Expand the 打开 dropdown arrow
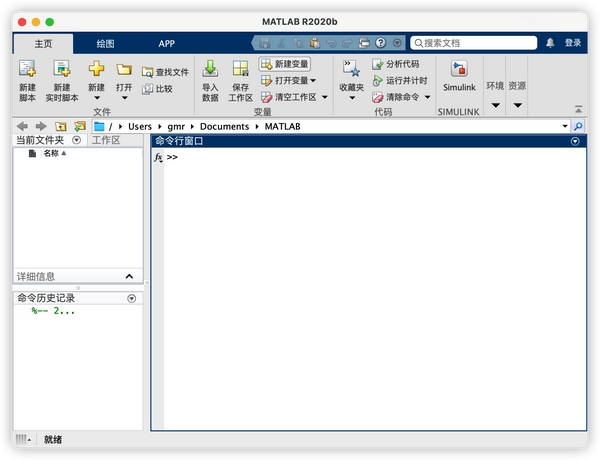Screen dimensions: 600x460 point(124,98)
